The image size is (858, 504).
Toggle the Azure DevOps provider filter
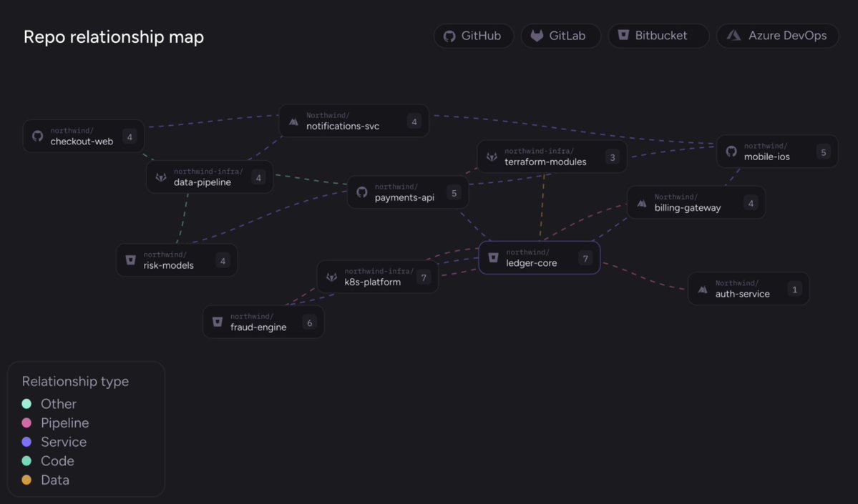click(x=777, y=36)
